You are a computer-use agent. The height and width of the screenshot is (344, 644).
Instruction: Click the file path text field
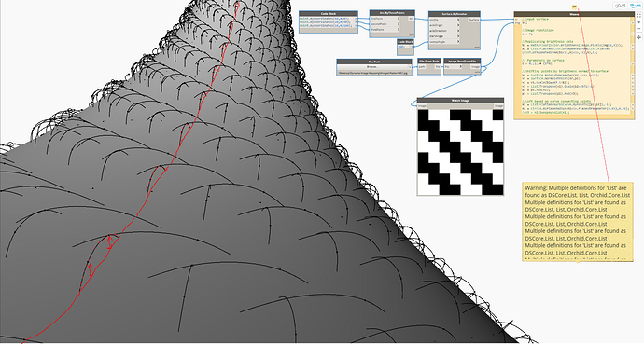pyautogui.click(x=373, y=73)
